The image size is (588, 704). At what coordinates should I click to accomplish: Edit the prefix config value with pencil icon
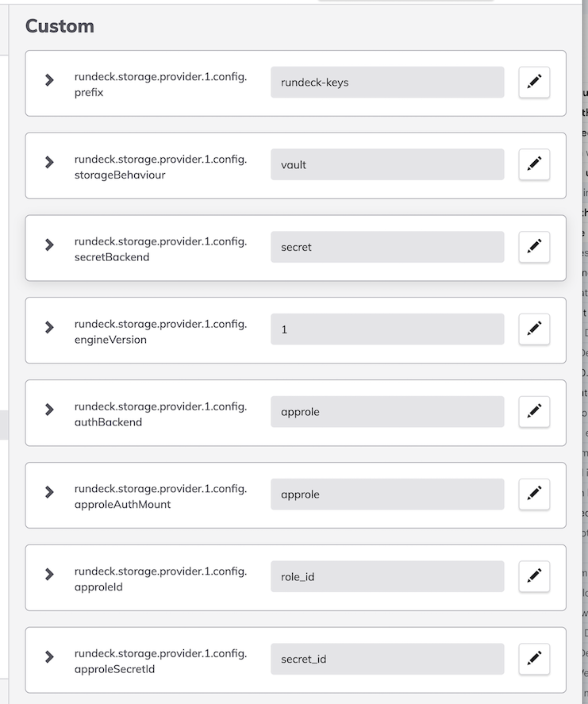pos(534,83)
